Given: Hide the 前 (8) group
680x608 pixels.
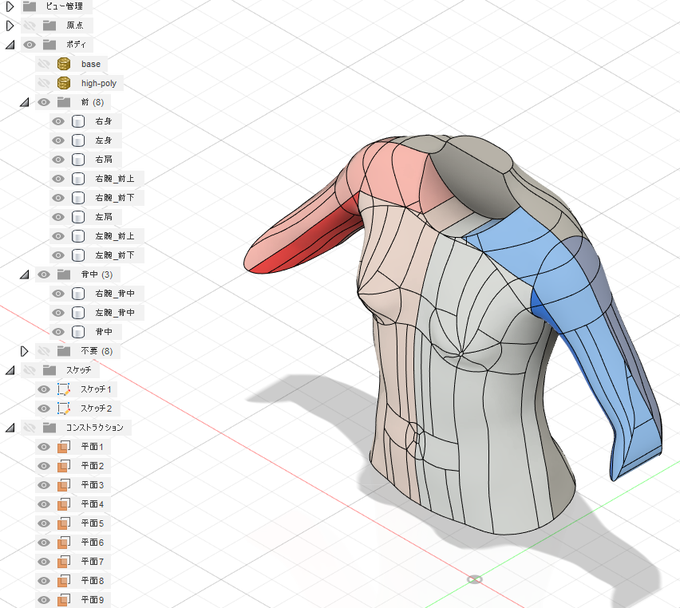Looking at the screenshot, I should pyautogui.click(x=44, y=102).
